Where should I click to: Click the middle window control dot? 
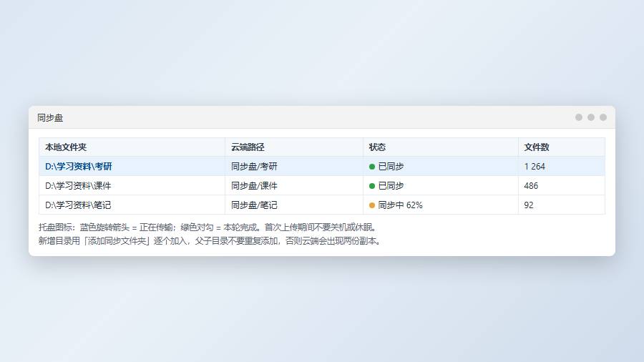[591, 117]
